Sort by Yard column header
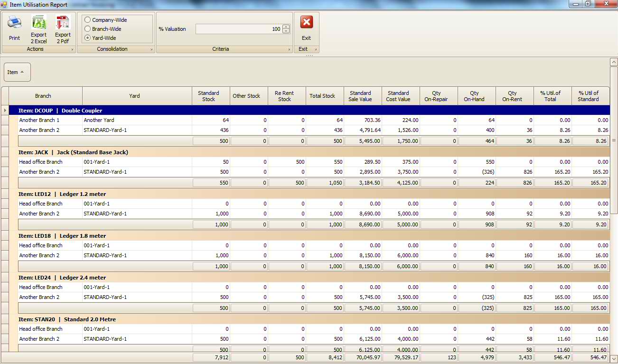618x364 pixels. tap(137, 96)
